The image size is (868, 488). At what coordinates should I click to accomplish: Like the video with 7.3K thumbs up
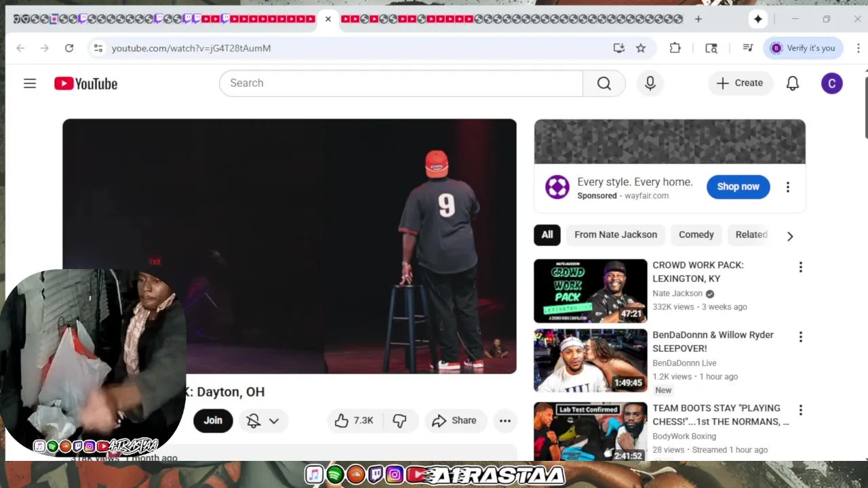[354, 421]
